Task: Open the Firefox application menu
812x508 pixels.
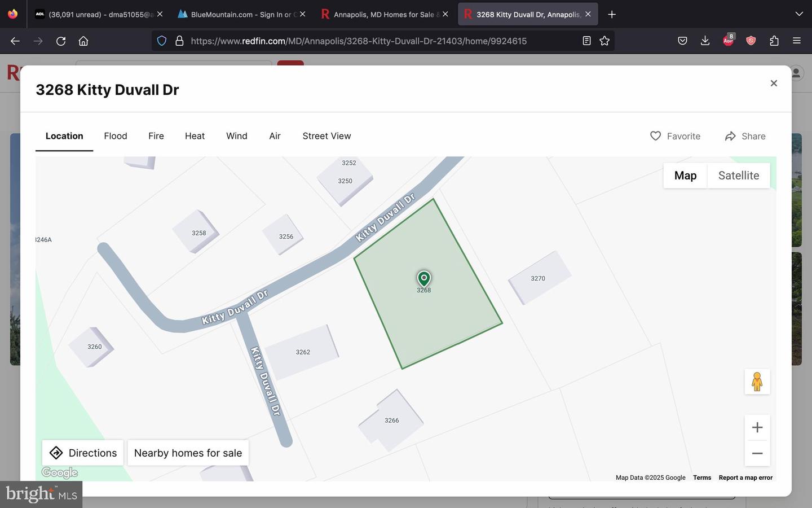Action: [x=796, y=41]
